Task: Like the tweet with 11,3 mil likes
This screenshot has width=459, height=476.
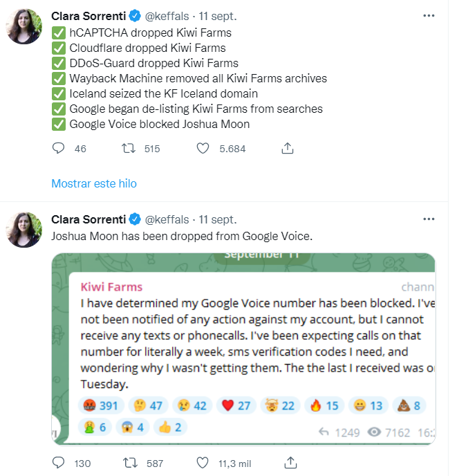Action: [203, 462]
